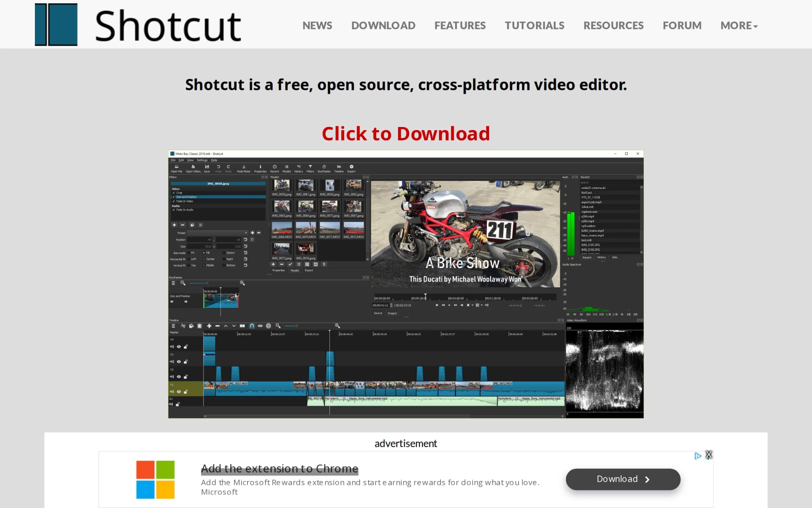
Task: Click the Save icon in Shotcut toolbar
Action: 207,168
